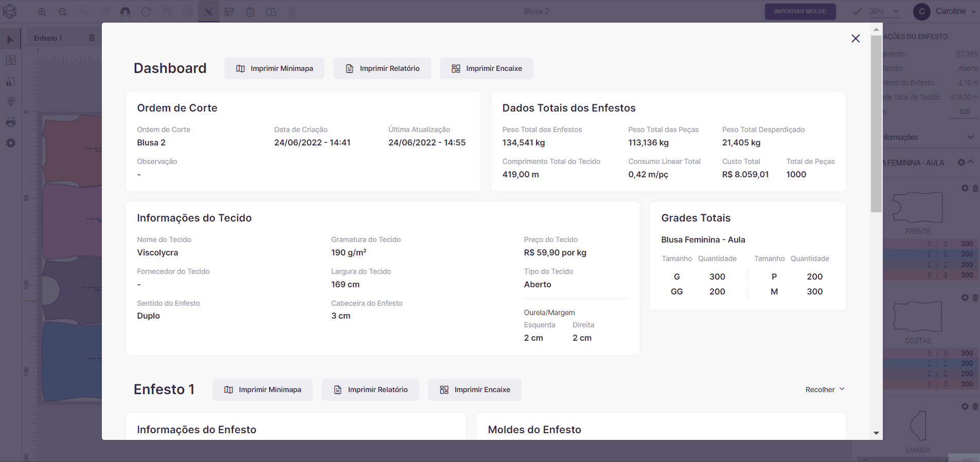The height and width of the screenshot is (462, 980).
Task: Click the input field showing 100
Action: 964,112
